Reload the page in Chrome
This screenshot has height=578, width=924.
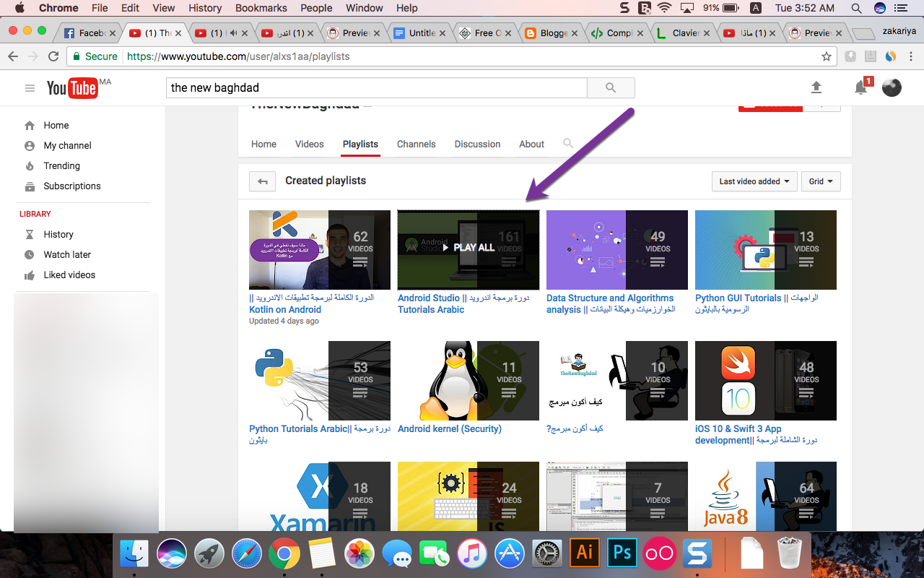(53, 56)
